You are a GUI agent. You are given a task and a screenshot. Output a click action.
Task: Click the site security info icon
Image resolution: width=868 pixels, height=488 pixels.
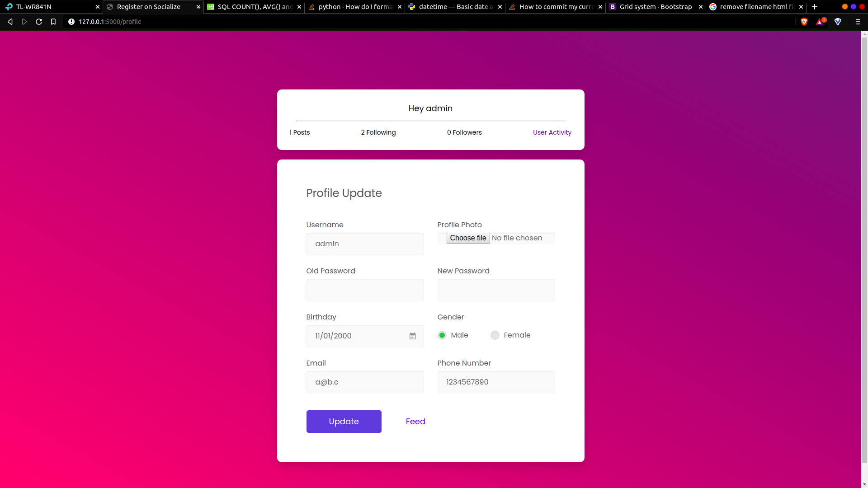[x=71, y=22]
